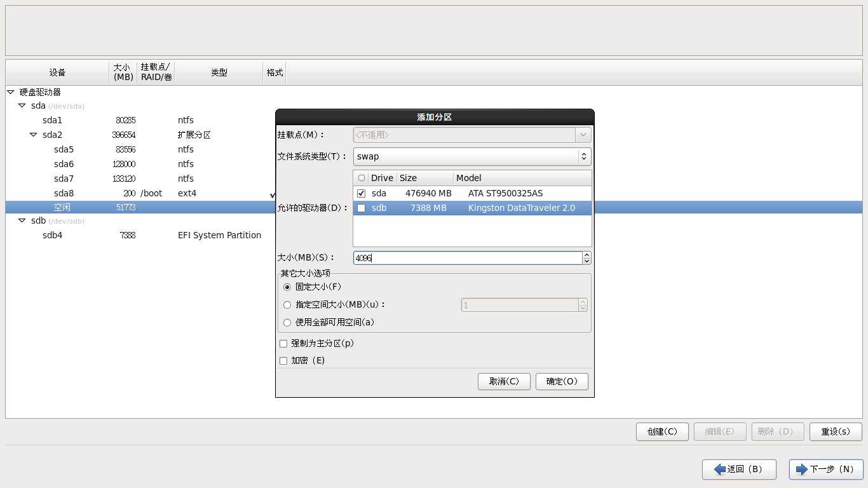Click the disabled 指定空间大小 value field
This screenshot has width=868, height=488.
click(519, 305)
